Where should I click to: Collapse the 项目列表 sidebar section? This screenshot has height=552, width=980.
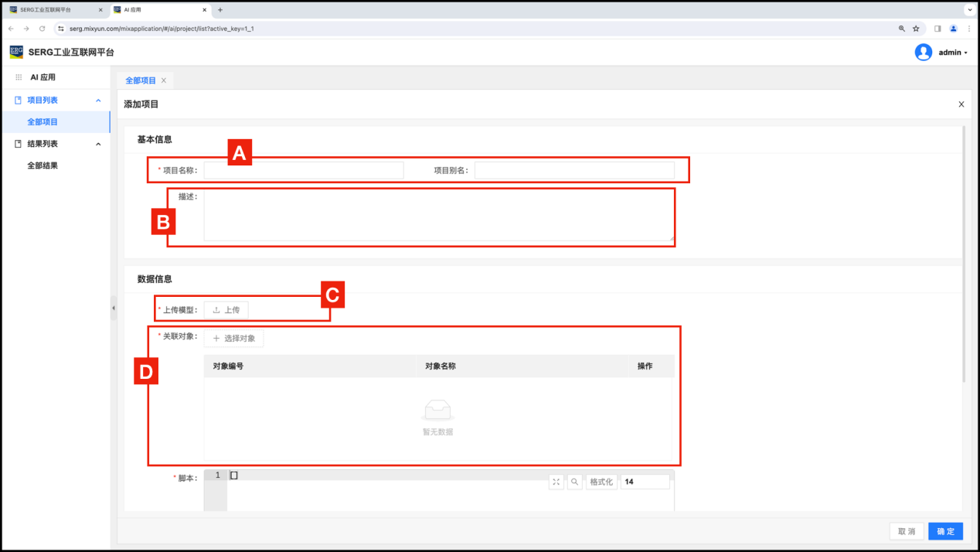pos(98,101)
